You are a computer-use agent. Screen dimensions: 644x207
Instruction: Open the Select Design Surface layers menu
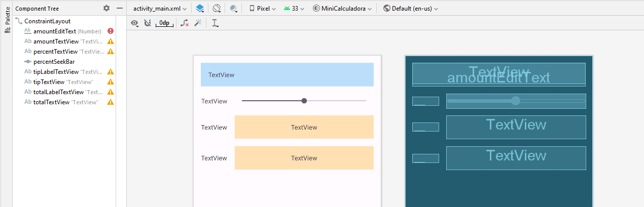[200, 9]
